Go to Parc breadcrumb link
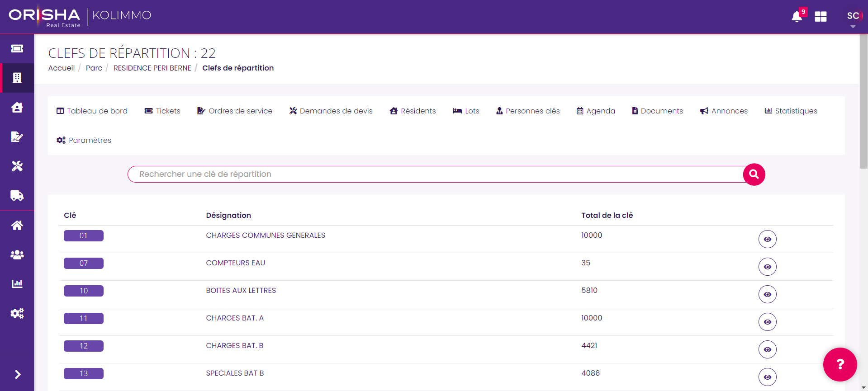 coord(94,68)
